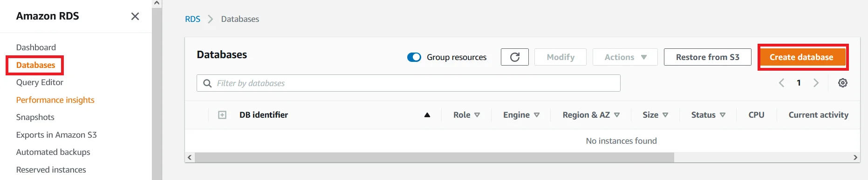Click page number 1
Image resolution: width=868 pixels, height=180 pixels.
[799, 83]
